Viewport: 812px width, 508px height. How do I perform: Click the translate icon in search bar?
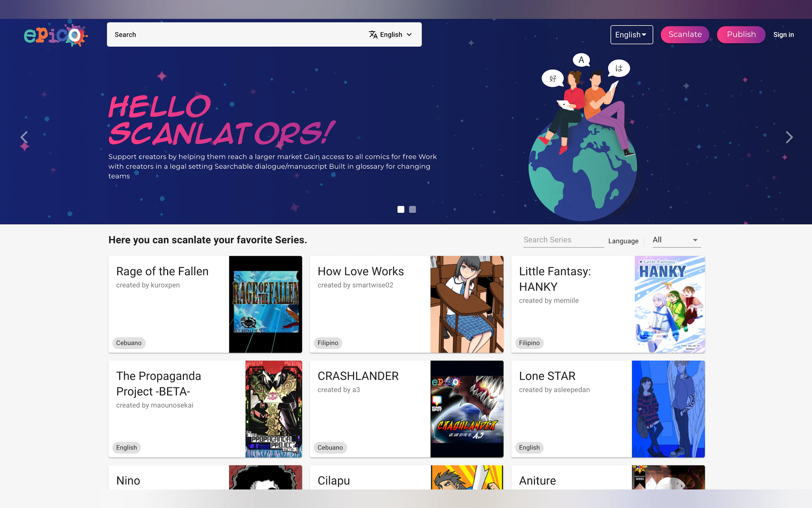coord(373,35)
